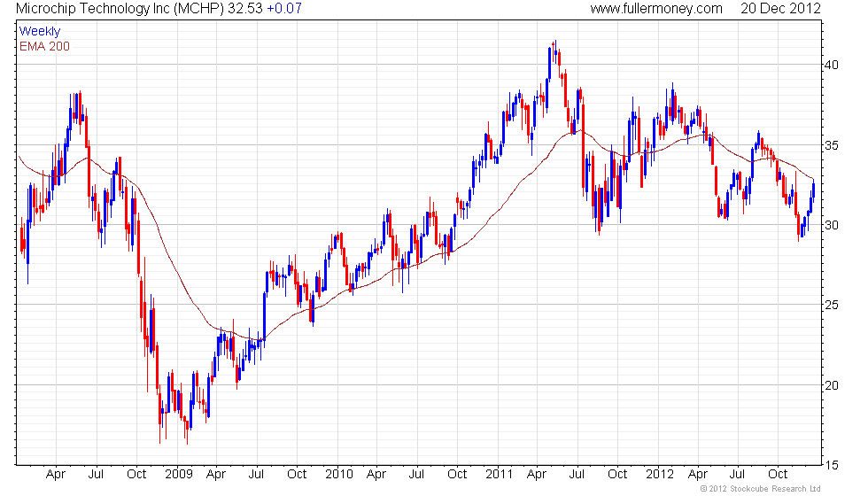Click the 2010 year label on time axis
This screenshot has width=868, height=496.
coord(338,475)
